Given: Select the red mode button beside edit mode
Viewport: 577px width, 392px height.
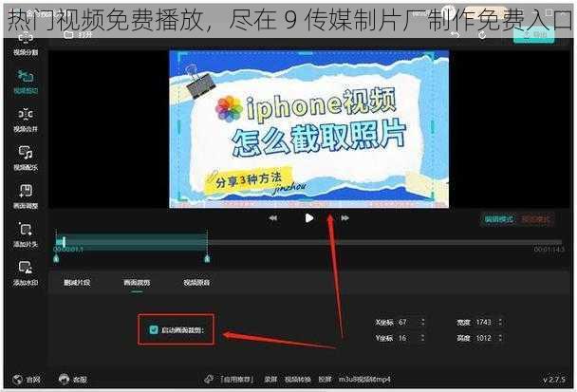Looking at the screenshot, I should 535,220.
